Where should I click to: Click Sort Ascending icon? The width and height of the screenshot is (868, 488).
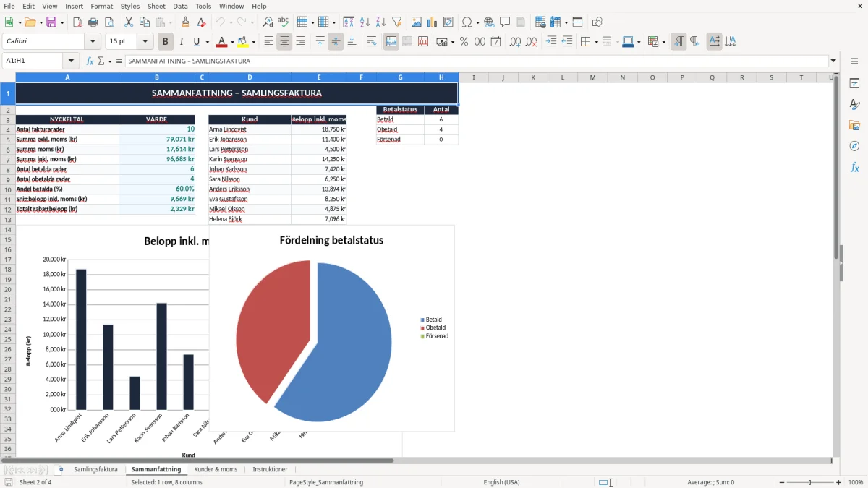coord(365,22)
